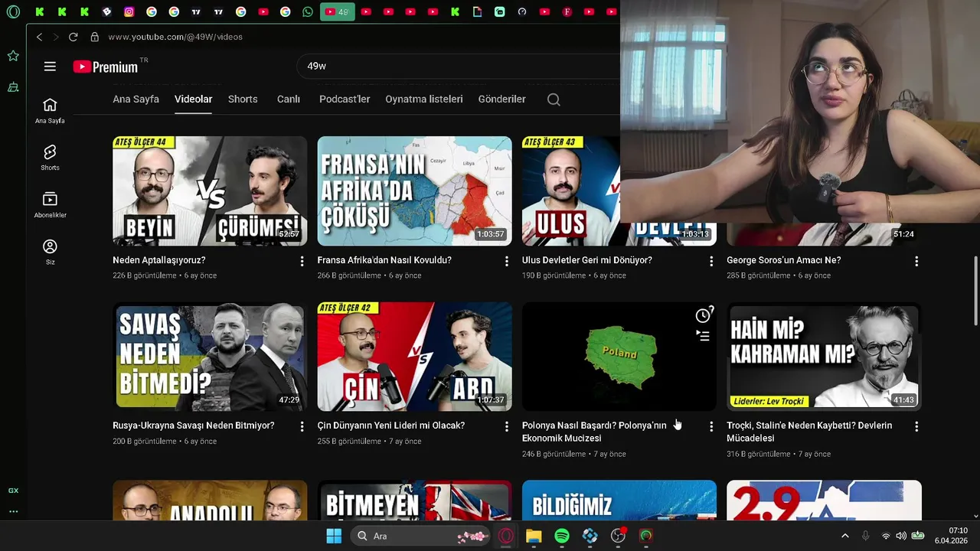
Task: Click the site security lock icon
Action: coord(94,37)
